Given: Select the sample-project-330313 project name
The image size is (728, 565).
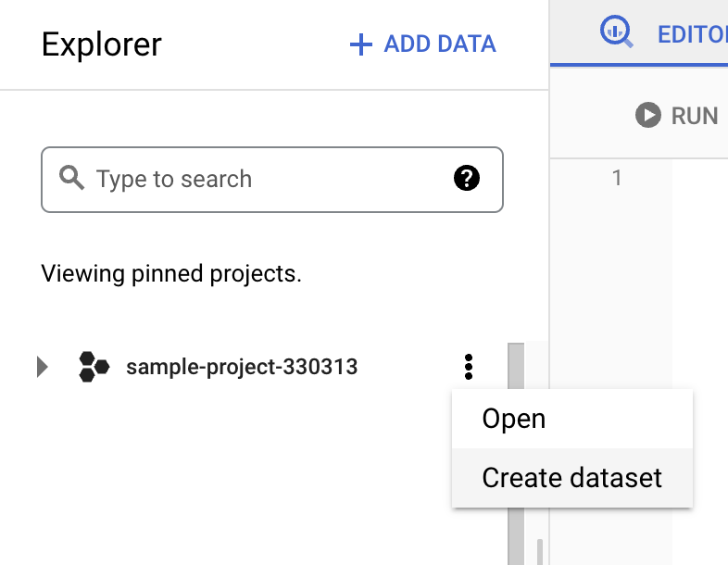Looking at the screenshot, I should pos(242,367).
